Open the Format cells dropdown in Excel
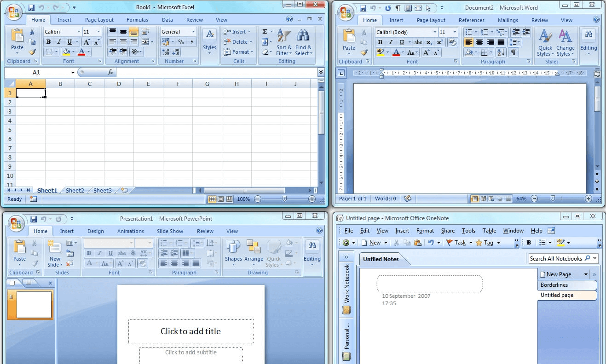Screen dimensions: 606x364 (x=252, y=52)
